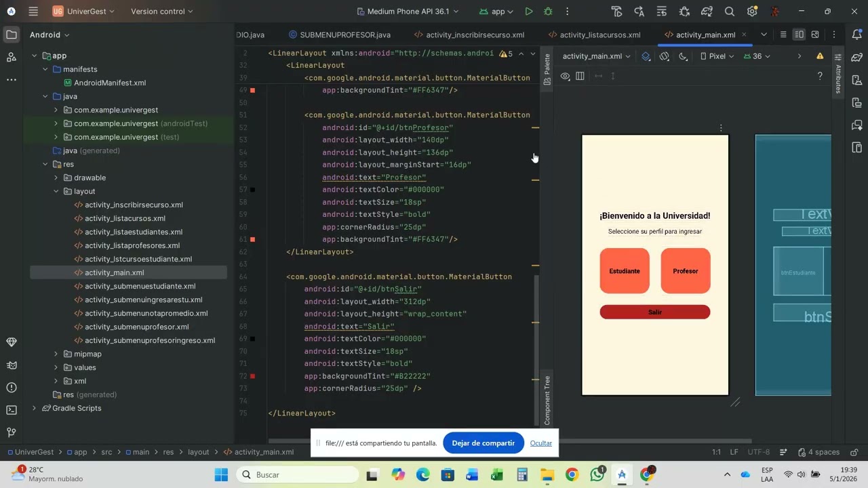868x488 pixels.
Task: Open Search Everywhere magnifier
Action: pos(730,12)
